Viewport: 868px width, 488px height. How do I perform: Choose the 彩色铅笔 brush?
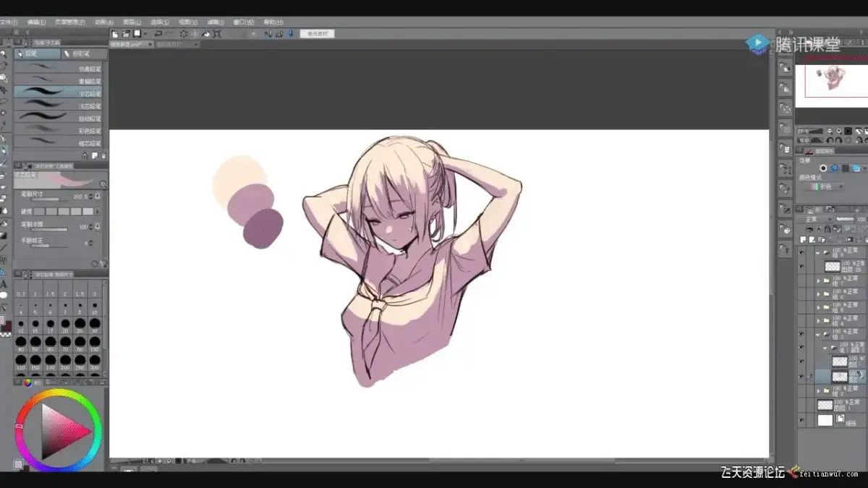pyautogui.click(x=59, y=130)
